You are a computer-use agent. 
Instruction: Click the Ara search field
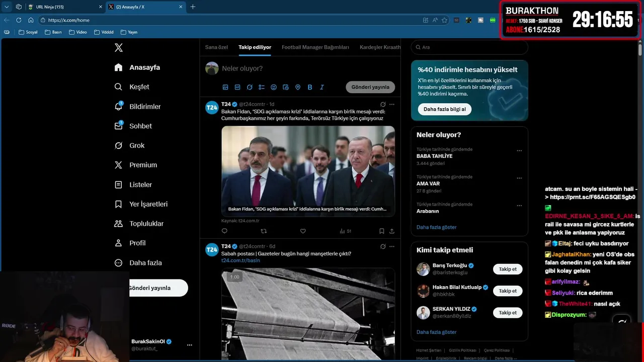click(469, 47)
